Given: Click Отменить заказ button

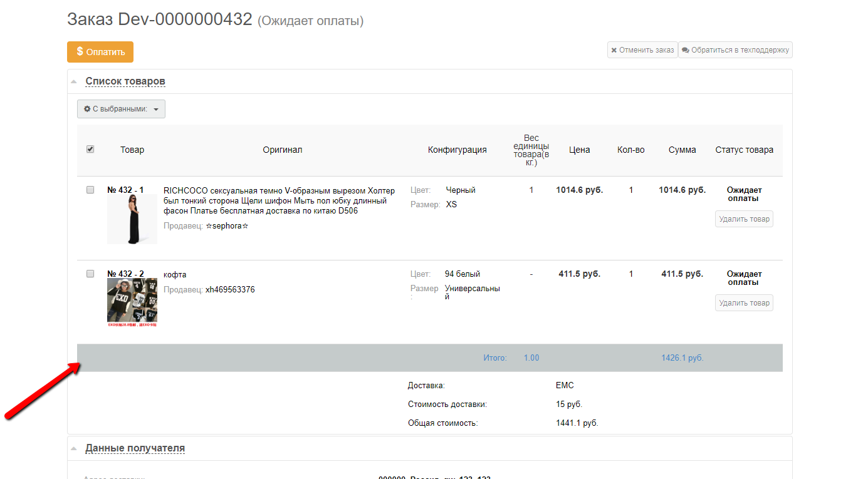Looking at the screenshot, I should click(642, 50).
